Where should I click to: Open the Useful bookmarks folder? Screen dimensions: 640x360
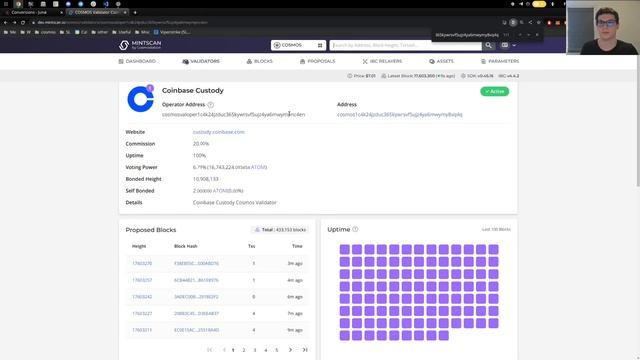[122, 32]
